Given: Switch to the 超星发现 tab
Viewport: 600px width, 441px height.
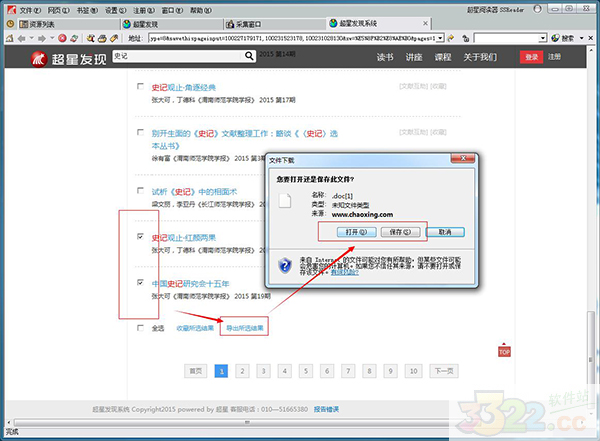Looking at the screenshot, I should [172, 24].
